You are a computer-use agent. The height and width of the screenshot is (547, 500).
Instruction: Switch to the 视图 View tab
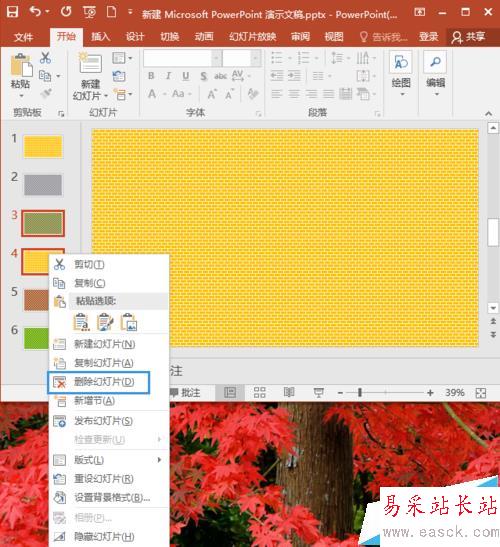[x=334, y=37]
